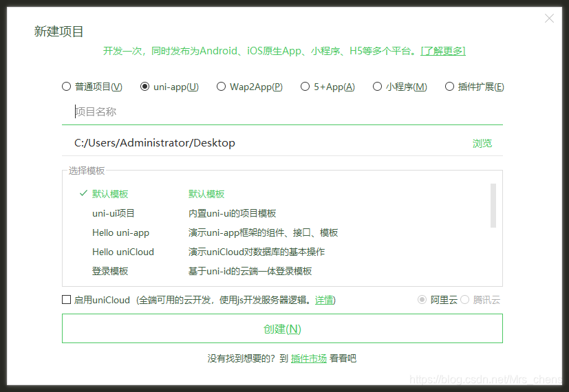Click the green checkmark beside 默认模板
This screenshot has height=392, width=569.
[83, 193]
